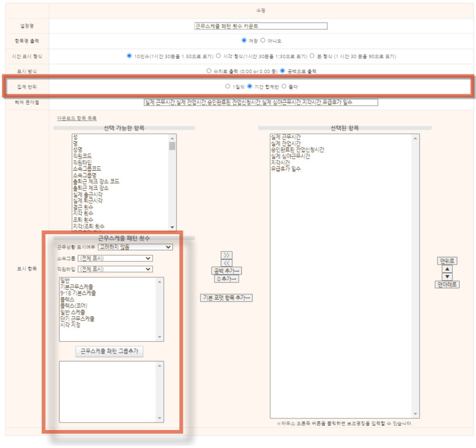Click the 맨아래로 move-to-bottom button
476x448 pixels.
point(447,285)
